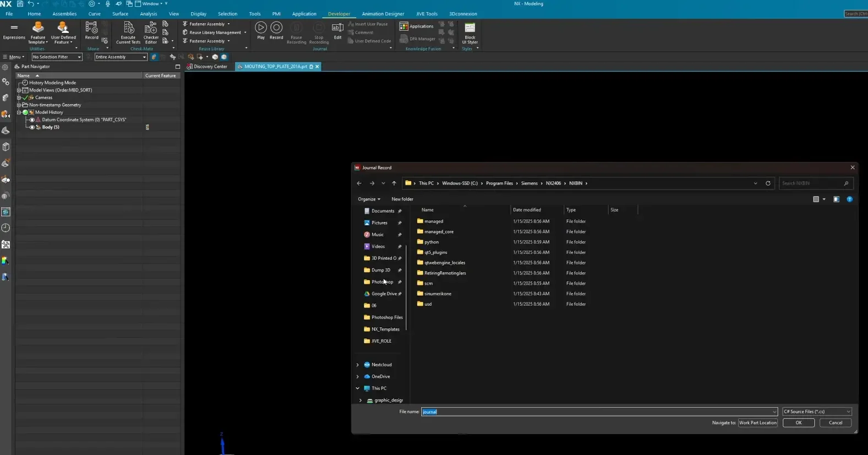Click the History clock sidebar icon
The image size is (868, 455).
point(6,228)
